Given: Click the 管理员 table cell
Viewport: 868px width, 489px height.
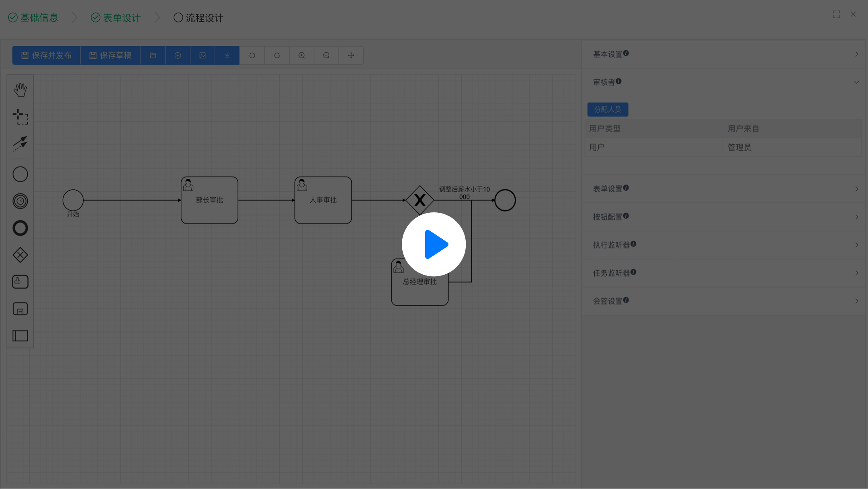Looking at the screenshot, I should click(x=792, y=147).
